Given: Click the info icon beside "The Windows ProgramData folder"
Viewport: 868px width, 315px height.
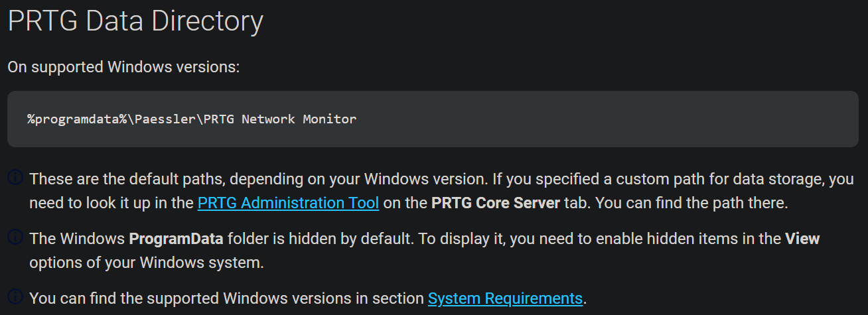Looking at the screenshot, I should tap(15, 237).
